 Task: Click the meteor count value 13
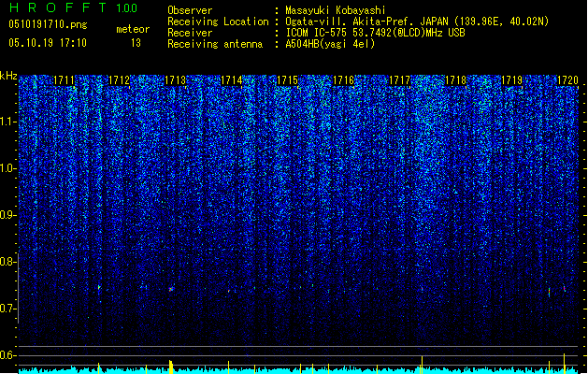click(x=136, y=43)
